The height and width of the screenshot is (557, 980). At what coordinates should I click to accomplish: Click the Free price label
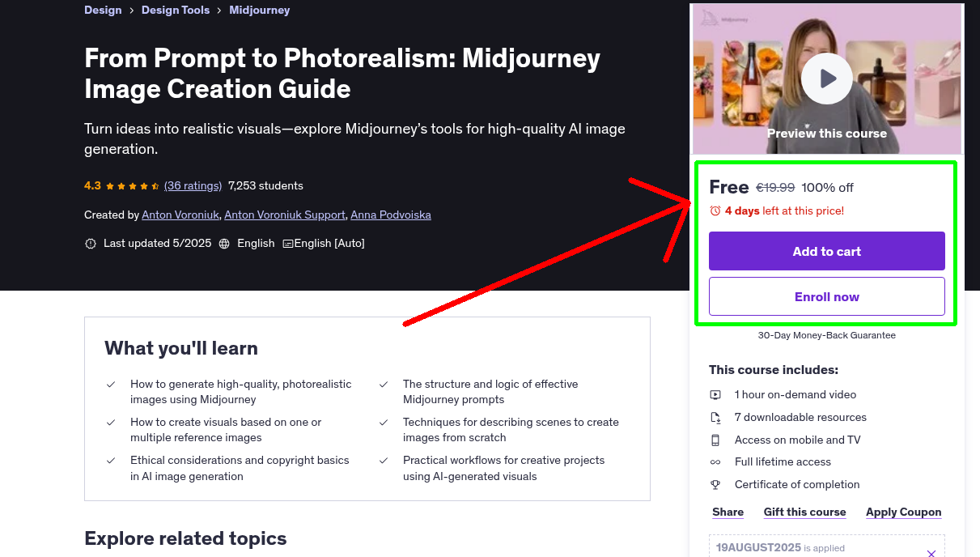[728, 187]
